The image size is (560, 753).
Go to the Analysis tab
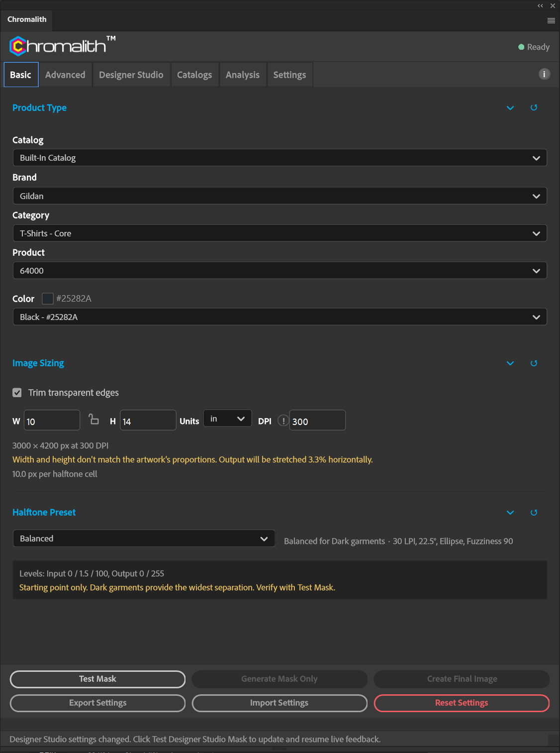tap(243, 75)
